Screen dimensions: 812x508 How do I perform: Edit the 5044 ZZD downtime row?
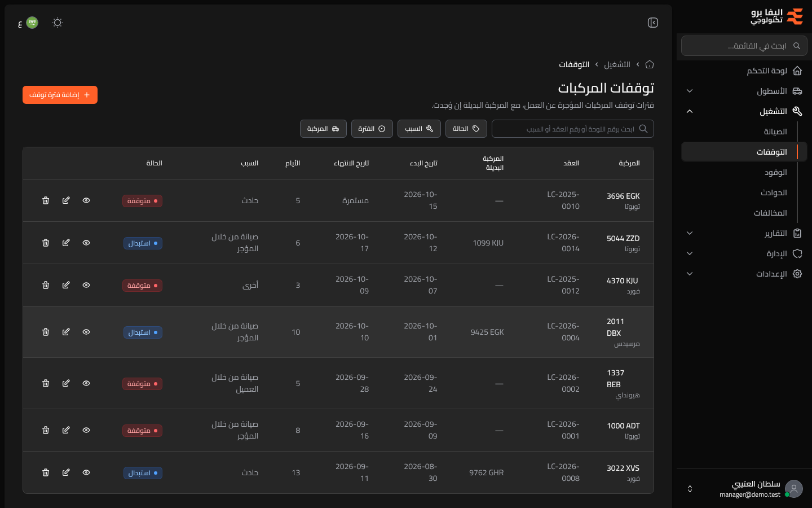(x=66, y=243)
